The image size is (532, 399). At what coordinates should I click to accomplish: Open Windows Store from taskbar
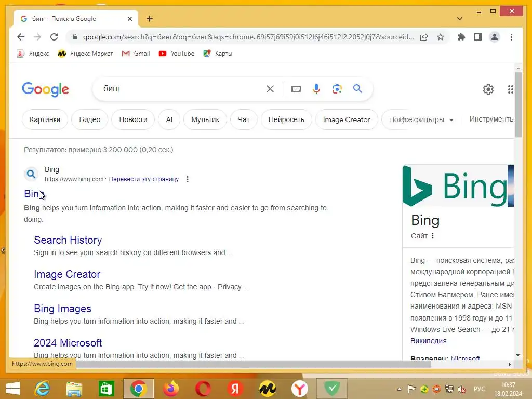pyautogui.click(x=106, y=389)
